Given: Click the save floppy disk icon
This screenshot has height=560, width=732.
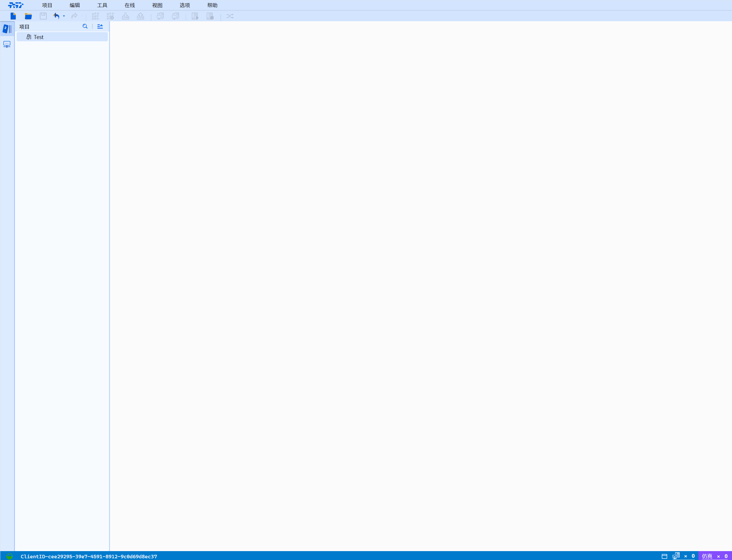Looking at the screenshot, I should (x=43, y=16).
